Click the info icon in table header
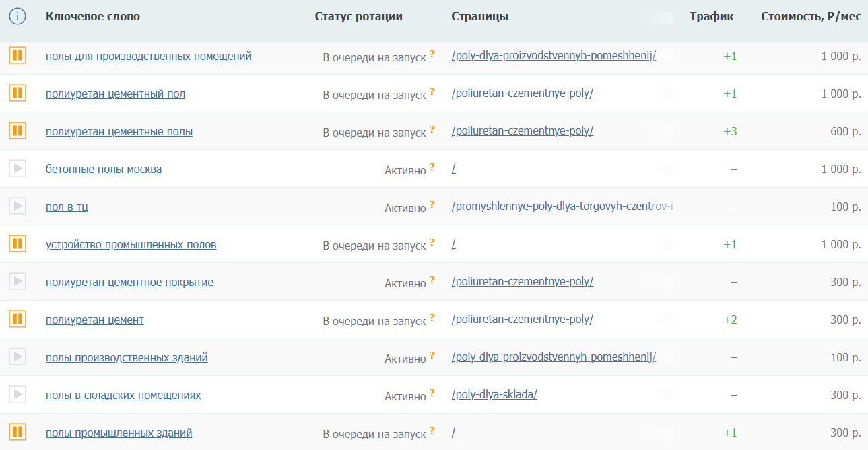The image size is (868, 450). (x=18, y=16)
